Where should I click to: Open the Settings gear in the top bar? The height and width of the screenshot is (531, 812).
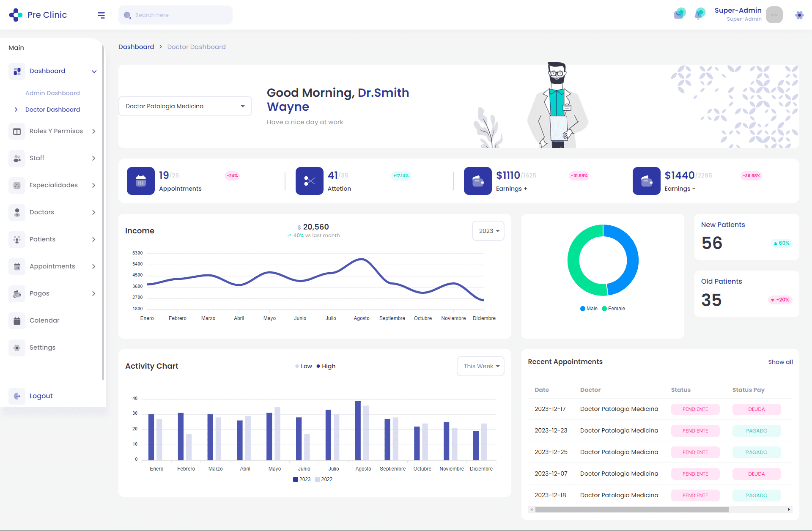coord(799,15)
